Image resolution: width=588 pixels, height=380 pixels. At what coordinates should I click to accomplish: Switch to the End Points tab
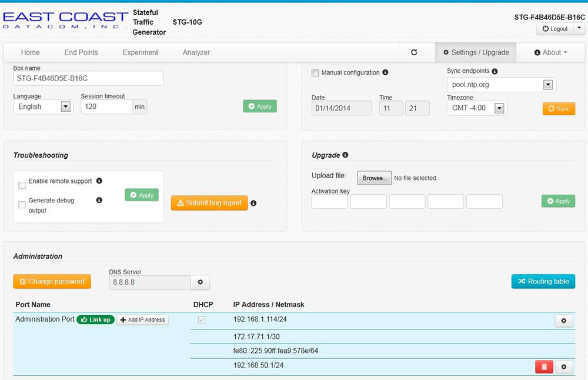pos(81,52)
